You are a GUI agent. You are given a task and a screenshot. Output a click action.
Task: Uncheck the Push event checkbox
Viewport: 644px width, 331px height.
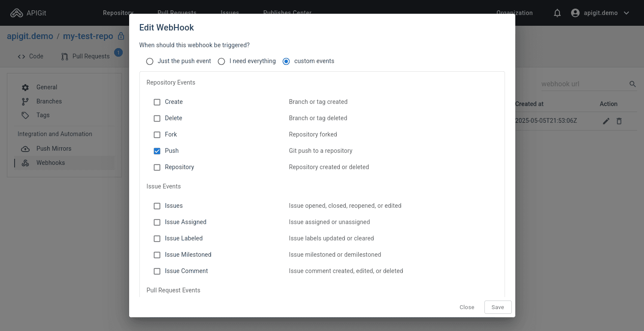point(157,151)
